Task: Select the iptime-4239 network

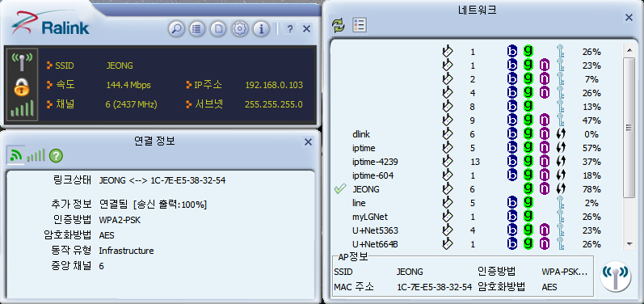Action: 477,162
